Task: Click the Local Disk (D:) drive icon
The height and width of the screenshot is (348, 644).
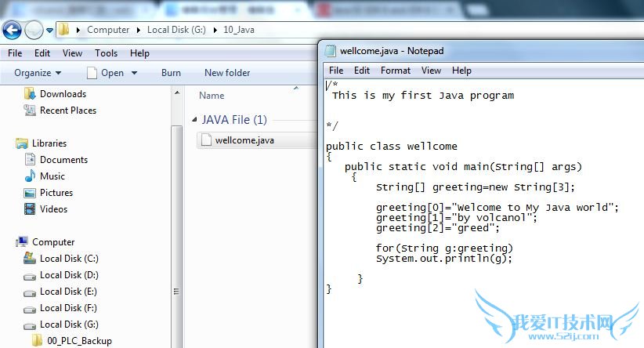Action: [30, 277]
